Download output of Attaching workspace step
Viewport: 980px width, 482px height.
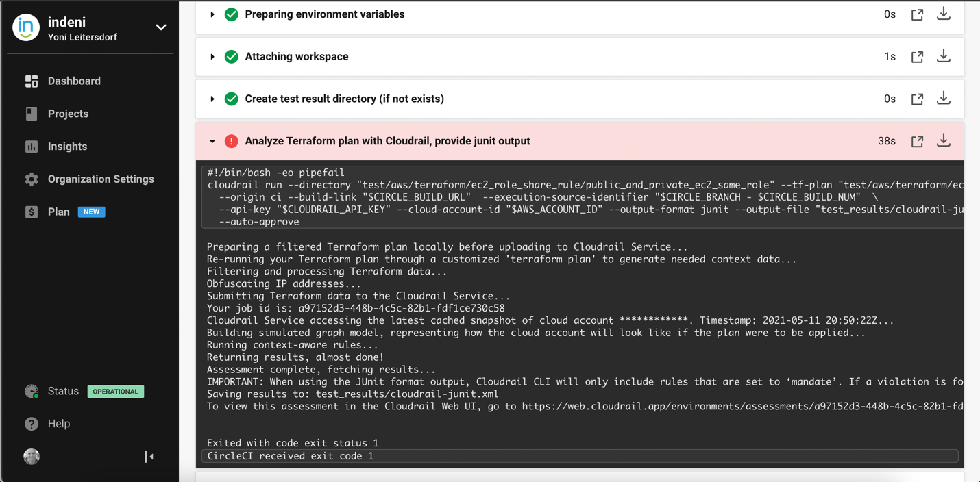coord(944,56)
